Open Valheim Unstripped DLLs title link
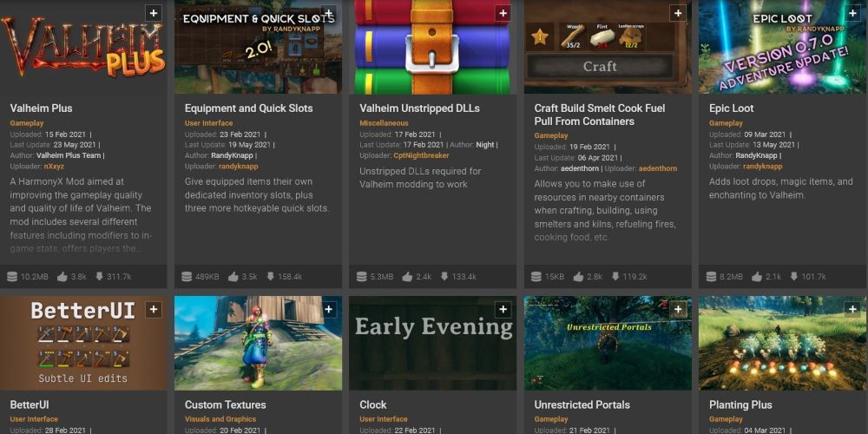Screen dimensions: 868x434 [419, 108]
